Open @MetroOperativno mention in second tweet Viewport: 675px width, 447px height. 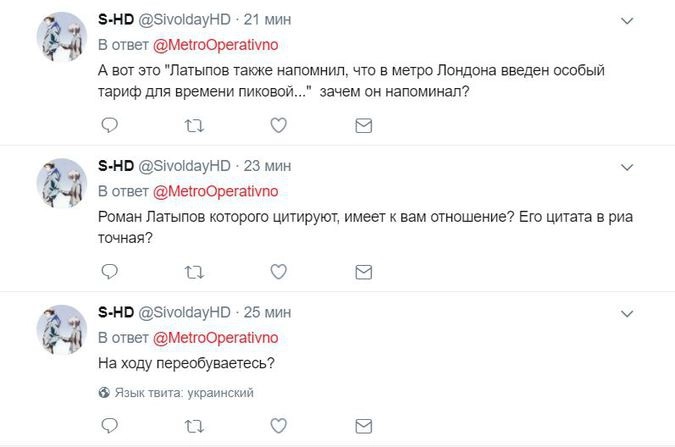coord(213,192)
